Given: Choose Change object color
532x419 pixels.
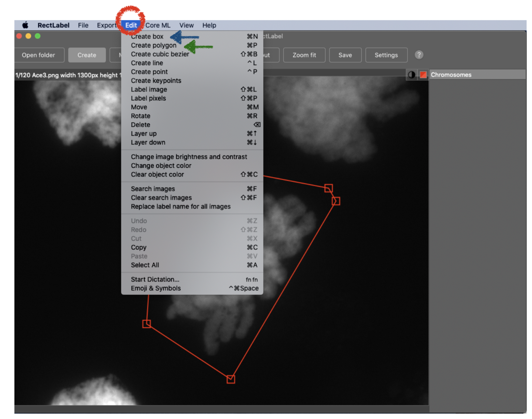Looking at the screenshot, I should (161, 166).
